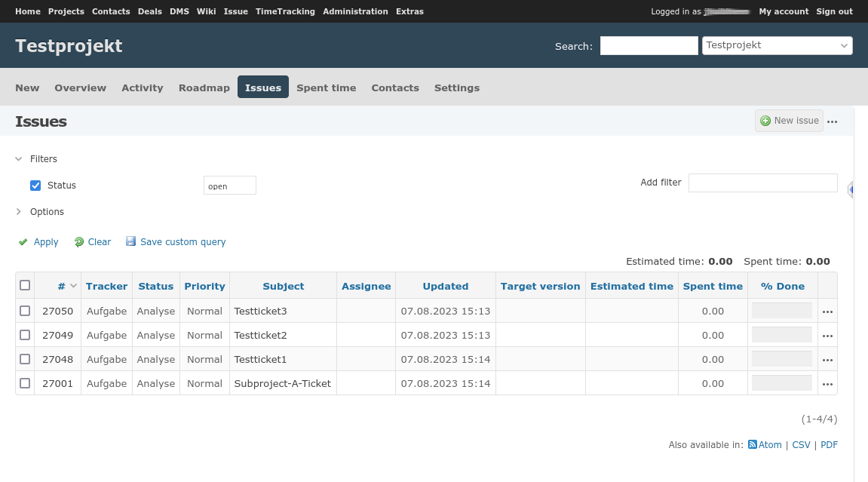Click the green plus New issue icon

765,121
